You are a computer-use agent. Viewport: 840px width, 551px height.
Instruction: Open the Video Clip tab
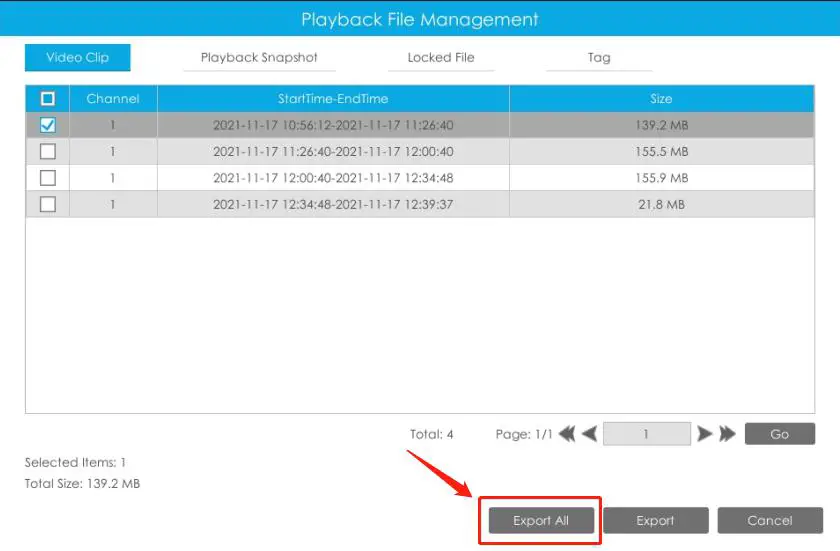click(78, 57)
